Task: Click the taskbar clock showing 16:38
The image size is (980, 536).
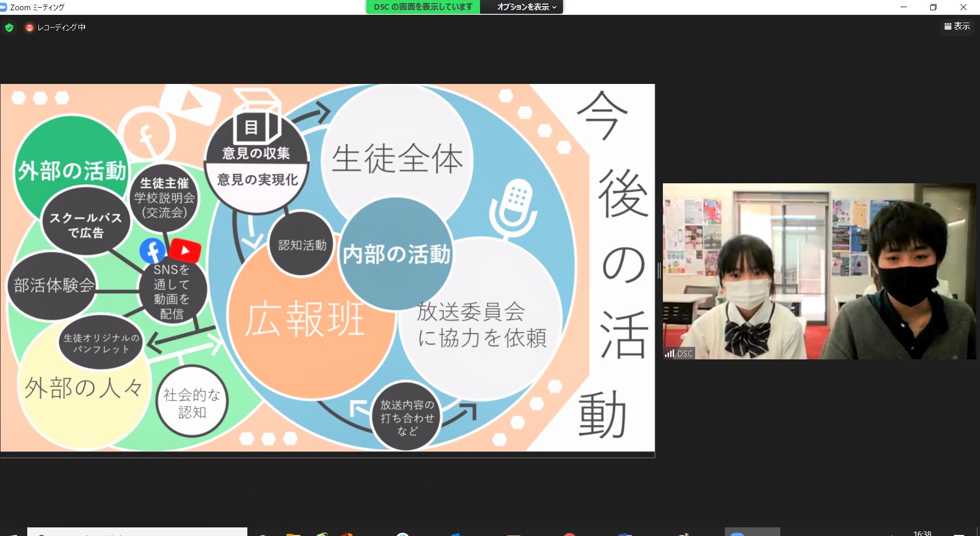Action: pos(922,533)
